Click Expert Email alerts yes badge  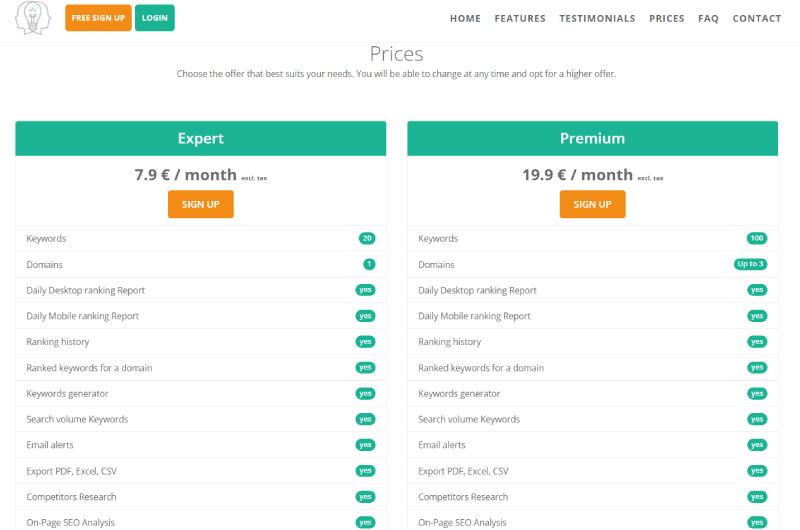tap(365, 445)
